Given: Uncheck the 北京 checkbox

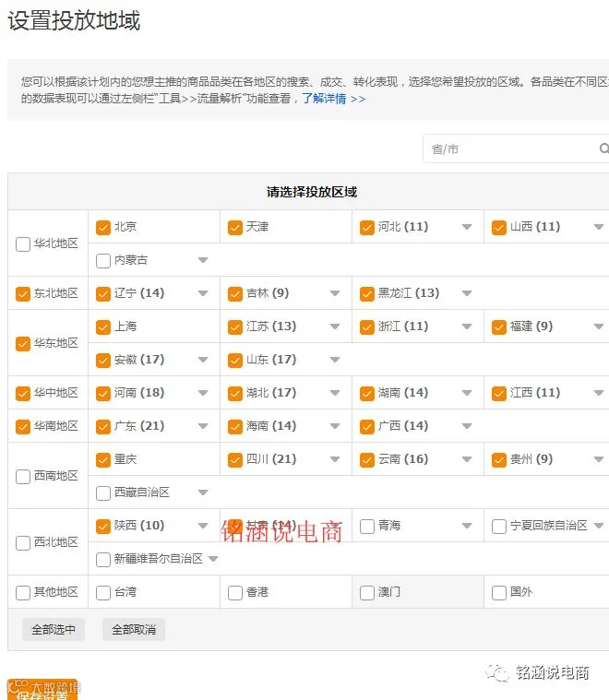Looking at the screenshot, I should [x=103, y=227].
